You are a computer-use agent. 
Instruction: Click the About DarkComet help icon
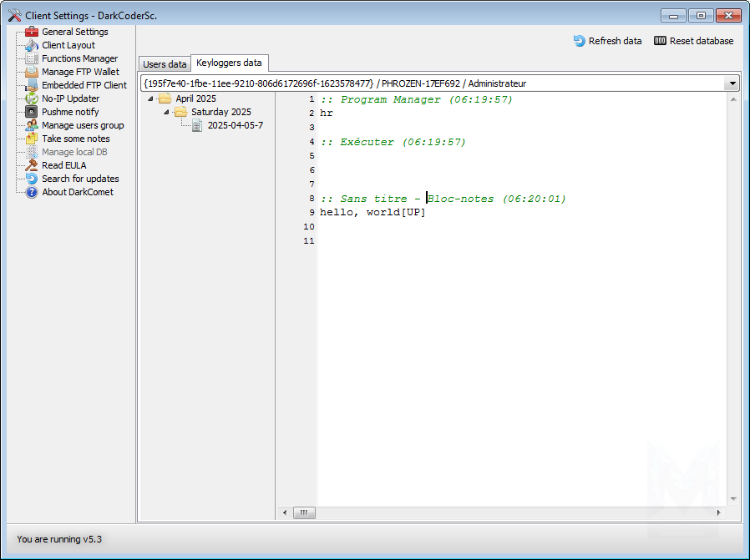point(32,192)
